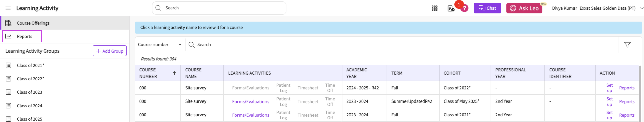Open Forms/Evaluations for Class of May 2025*

click(250, 102)
